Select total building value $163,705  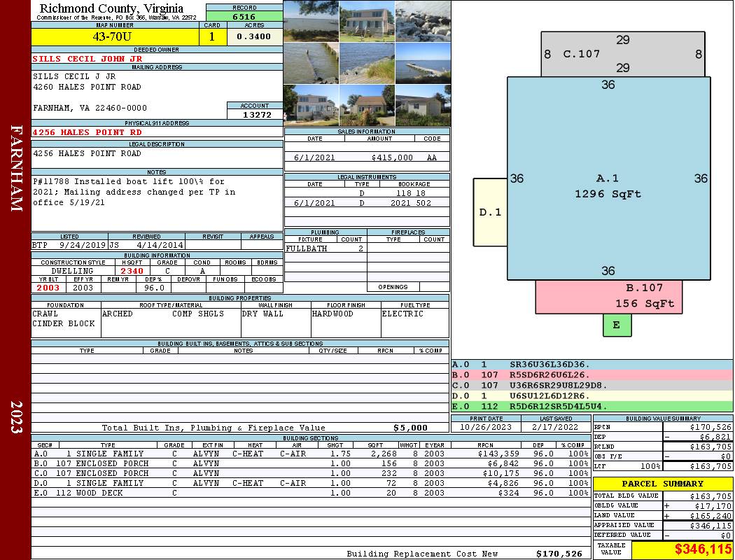pyautogui.click(x=710, y=496)
